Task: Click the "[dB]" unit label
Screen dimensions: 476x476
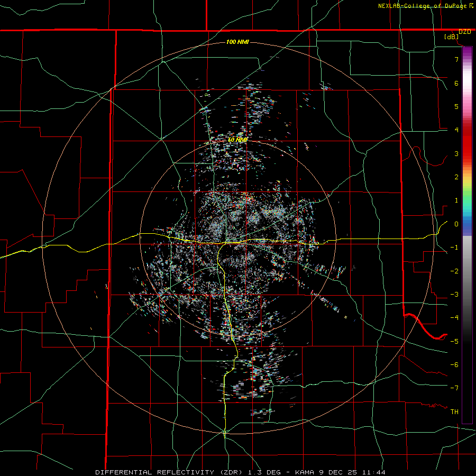Action: coord(452,36)
